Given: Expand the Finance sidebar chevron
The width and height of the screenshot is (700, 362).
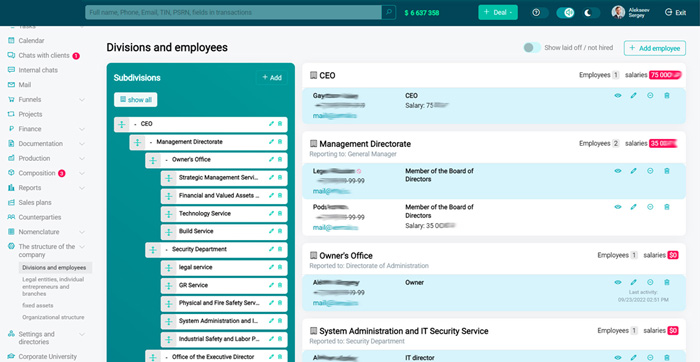Looking at the screenshot, I should click(x=82, y=129).
